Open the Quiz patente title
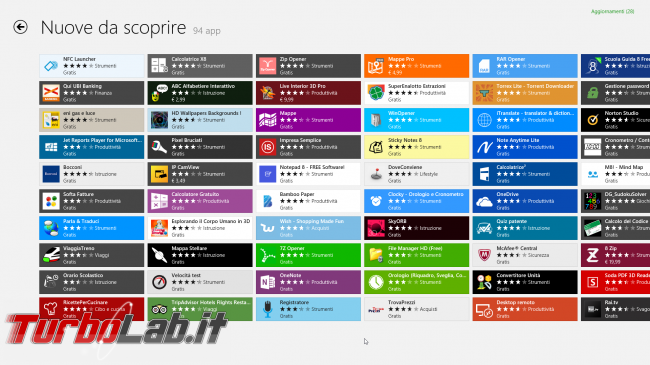Viewport: 650px width, 365px height. pyautogui.click(x=512, y=221)
